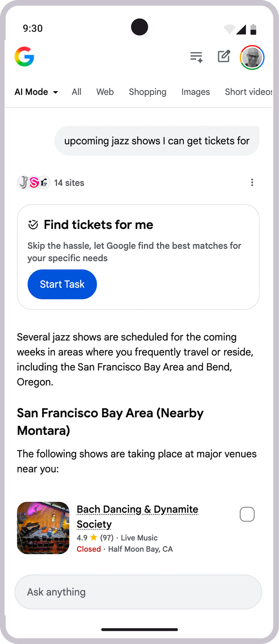
Task: View the 14 sites sources
Action: coord(69,183)
